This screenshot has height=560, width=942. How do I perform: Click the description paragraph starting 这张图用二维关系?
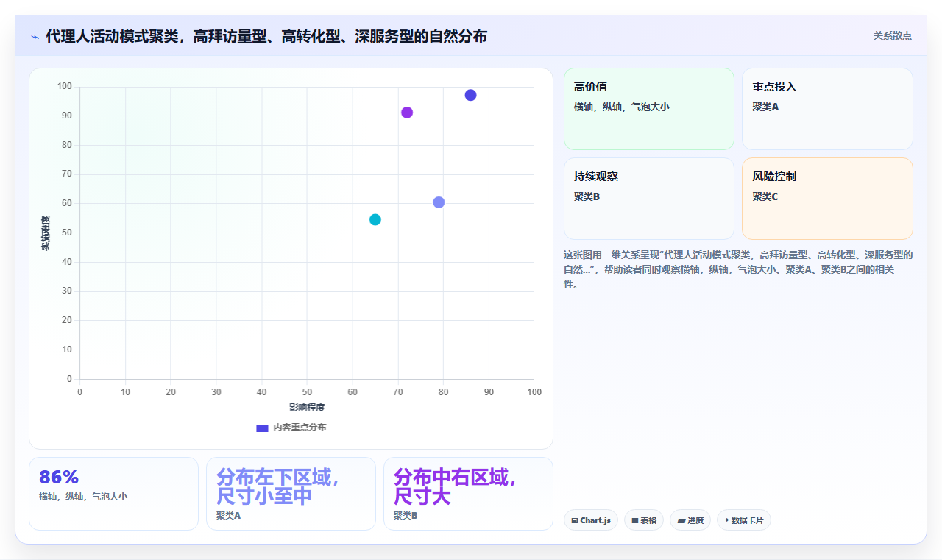[738, 269]
